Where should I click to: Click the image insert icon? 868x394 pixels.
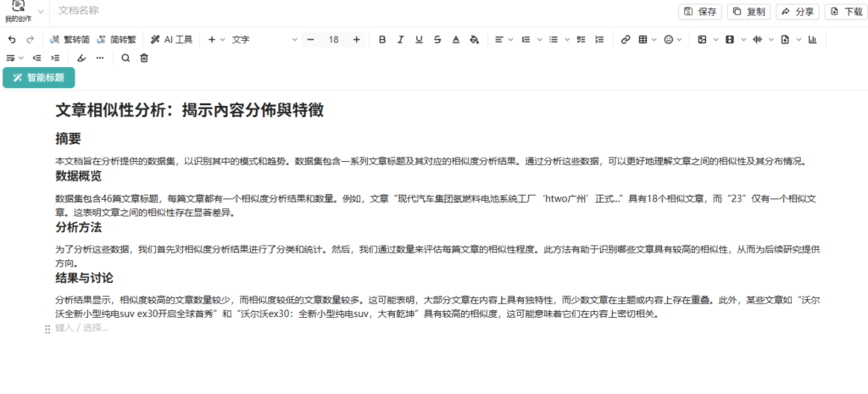(x=701, y=40)
